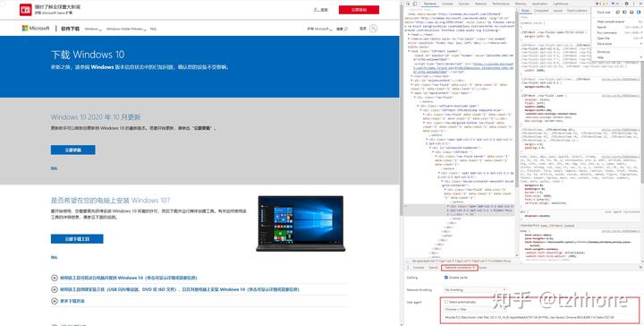Click the privacy link under download tool button
Image resolution: width=644 pixels, height=326 pixels.
tap(55, 257)
